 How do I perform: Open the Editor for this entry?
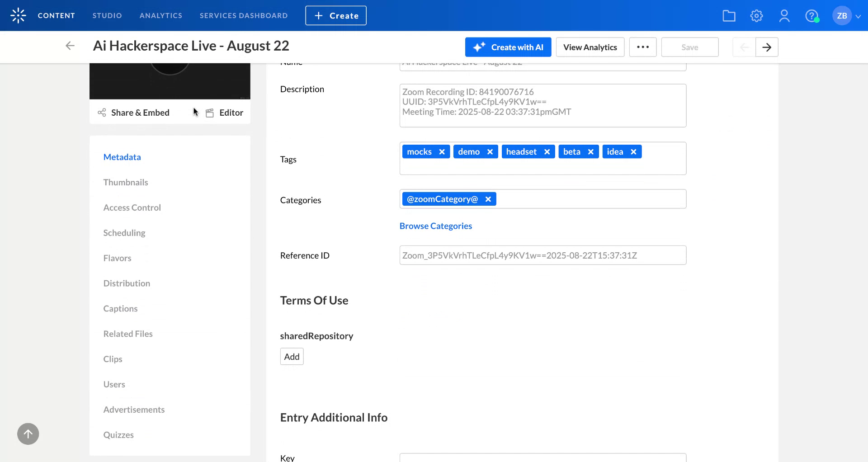coord(225,113)
